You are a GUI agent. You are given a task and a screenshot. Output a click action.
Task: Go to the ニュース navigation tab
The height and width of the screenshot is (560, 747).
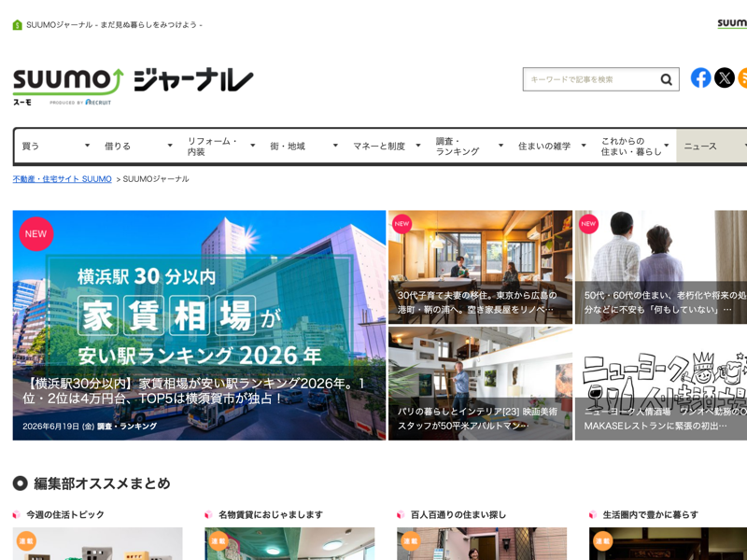[x=712, y=147]
